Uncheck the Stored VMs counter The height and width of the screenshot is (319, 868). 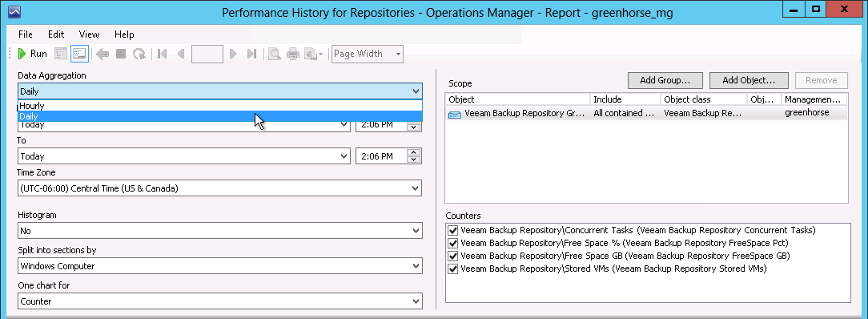[453, 269]
